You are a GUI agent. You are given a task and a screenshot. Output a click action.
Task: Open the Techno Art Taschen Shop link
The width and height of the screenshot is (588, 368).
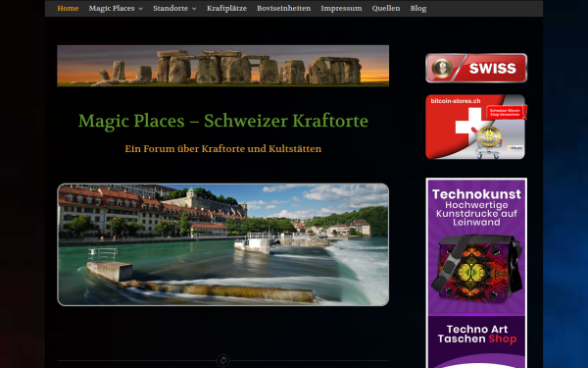476,335
